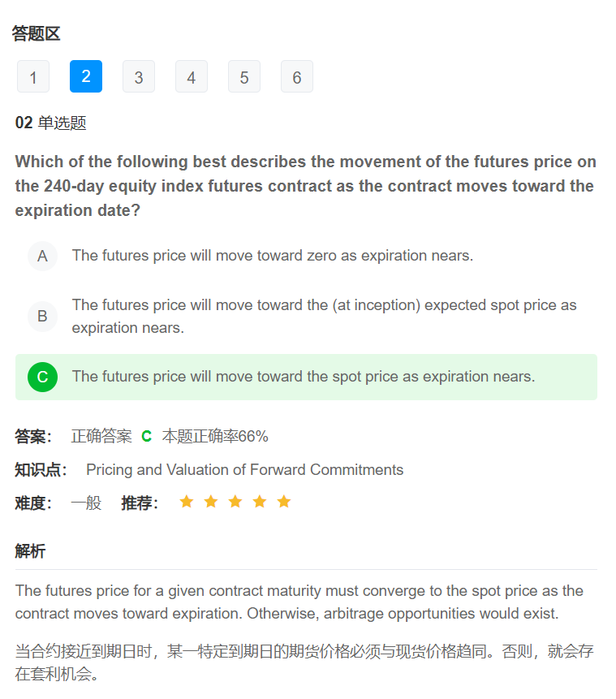Go to question 1
Viewport: 616px width, 699px height.
click(x=33, y=77)
